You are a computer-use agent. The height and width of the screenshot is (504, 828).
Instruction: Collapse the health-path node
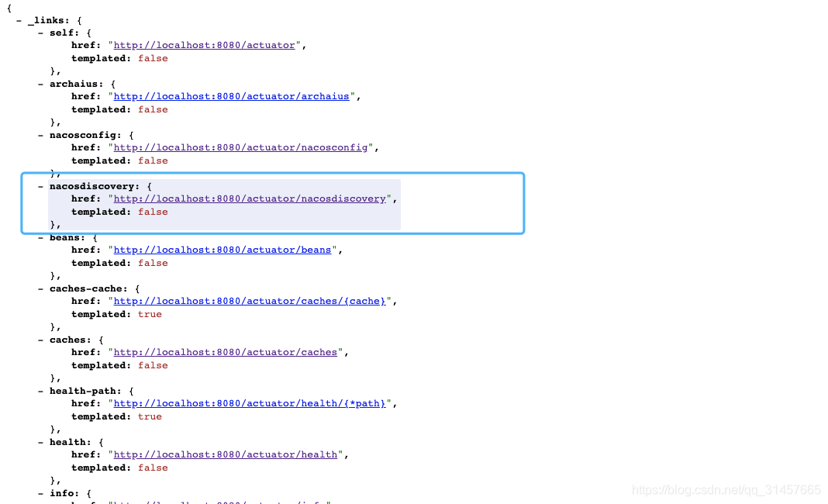click(x=40, y=391)
